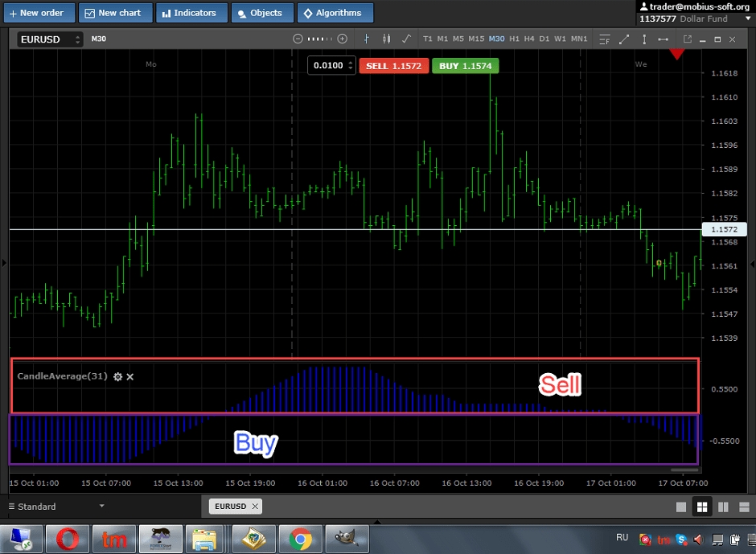Activate the vertical line tool
The image size is (756, 554).
643,39
